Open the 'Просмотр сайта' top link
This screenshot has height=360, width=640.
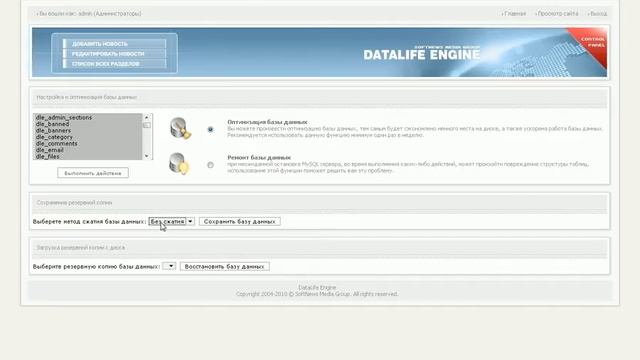coord(557,13)
